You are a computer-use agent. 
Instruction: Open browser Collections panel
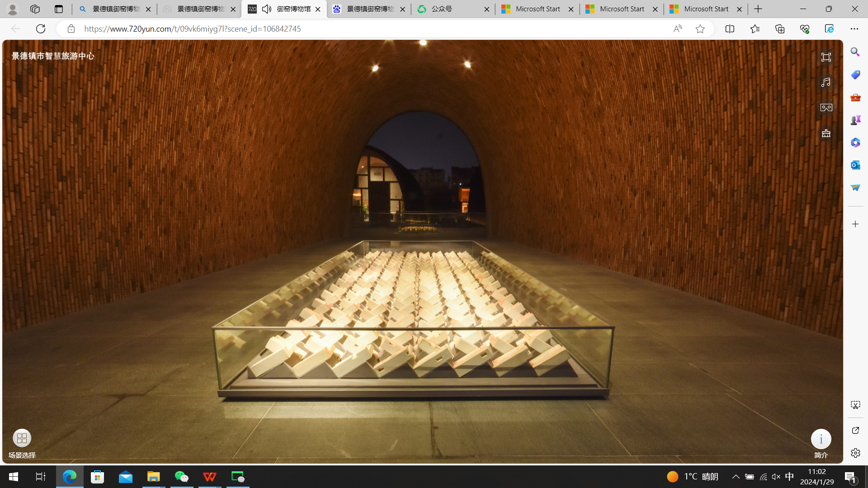click(780, 29)
